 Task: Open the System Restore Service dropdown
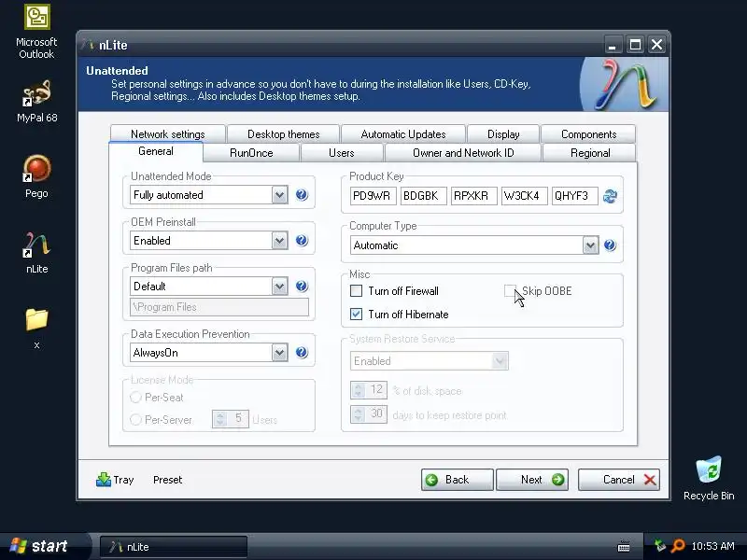500,361
